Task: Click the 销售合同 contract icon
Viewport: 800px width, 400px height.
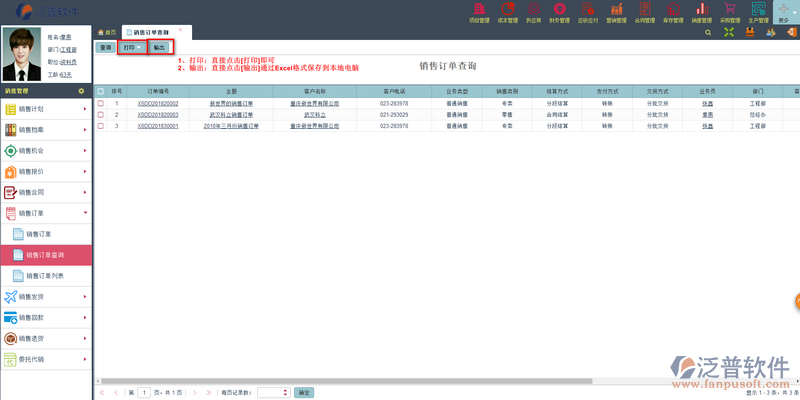Action: point(10,192)
